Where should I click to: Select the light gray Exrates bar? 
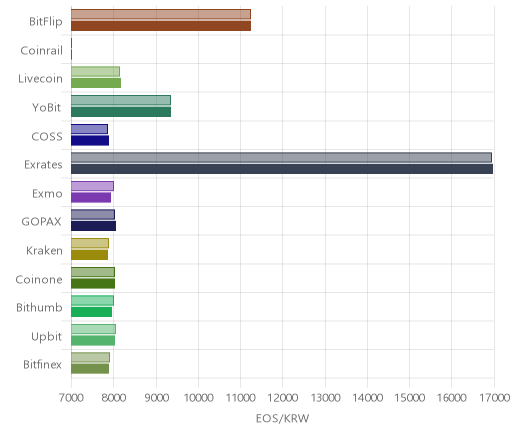(x=281, y=157)
